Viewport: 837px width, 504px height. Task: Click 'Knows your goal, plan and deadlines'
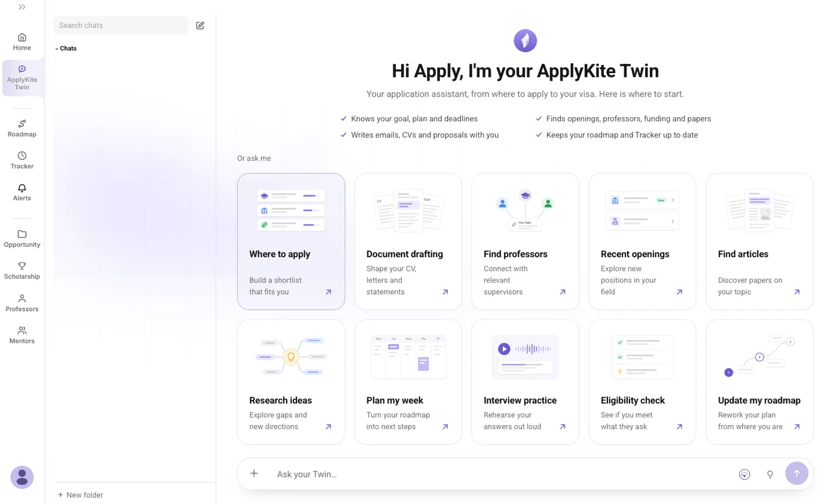tap(414, 119)
